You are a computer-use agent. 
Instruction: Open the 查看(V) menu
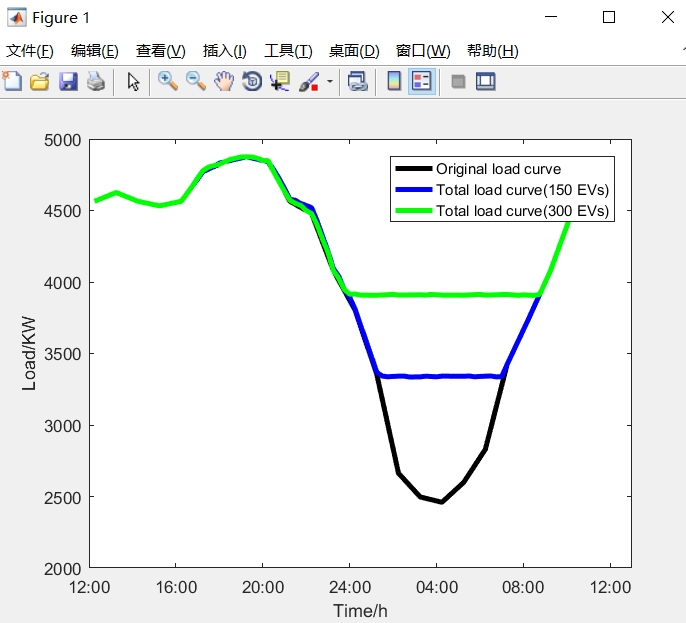(161, 51)
